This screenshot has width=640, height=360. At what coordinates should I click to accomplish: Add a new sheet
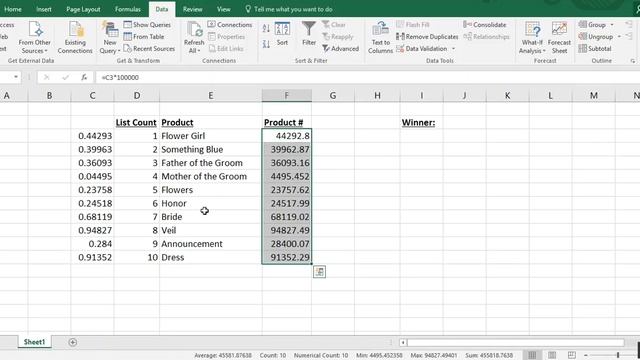[x=72, y=342]
